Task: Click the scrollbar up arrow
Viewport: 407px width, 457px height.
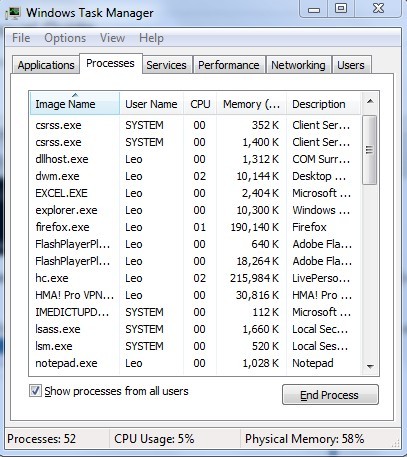Action: point(370,102)
